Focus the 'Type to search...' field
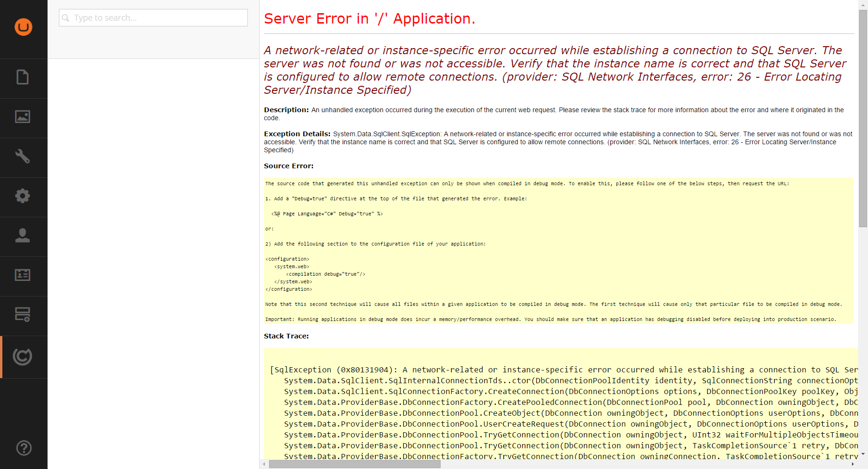868x469 pixels. click(158, 18)
